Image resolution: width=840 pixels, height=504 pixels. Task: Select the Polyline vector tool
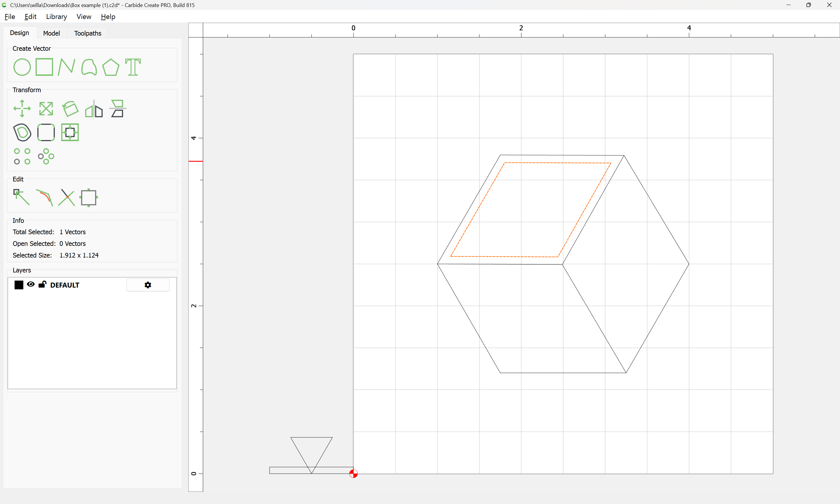(x=66, y=67)
